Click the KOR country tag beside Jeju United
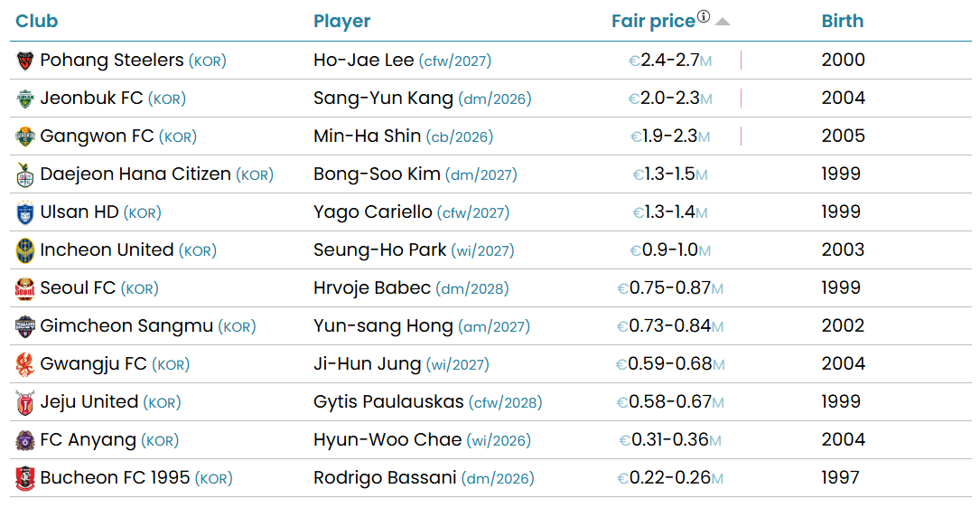 click(162, 403)
